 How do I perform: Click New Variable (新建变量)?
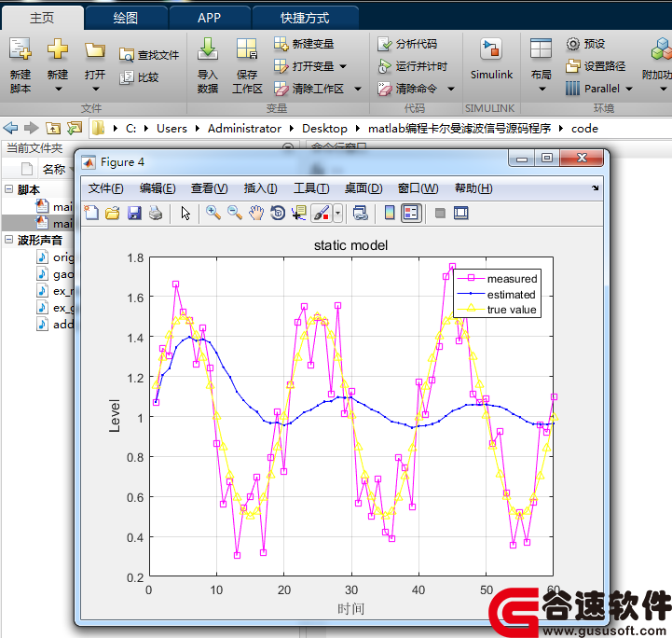click(304, 43)
